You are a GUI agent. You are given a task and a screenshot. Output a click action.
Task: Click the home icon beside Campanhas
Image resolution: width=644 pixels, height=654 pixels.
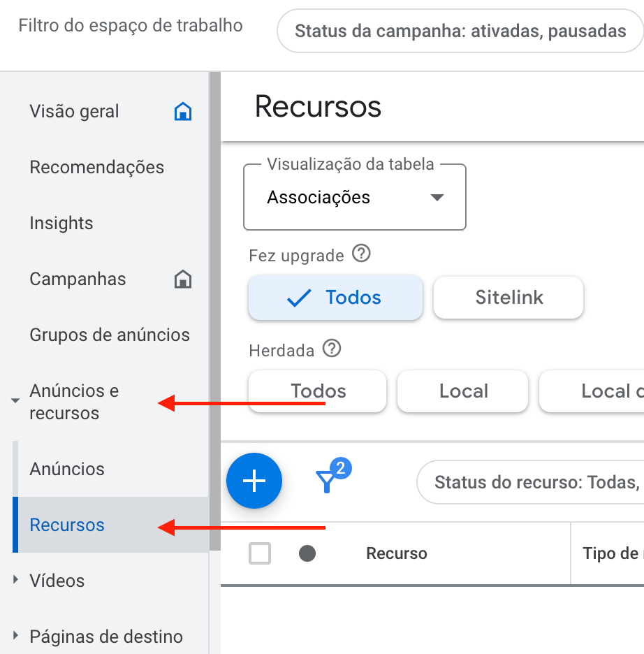tap(182, 279)
